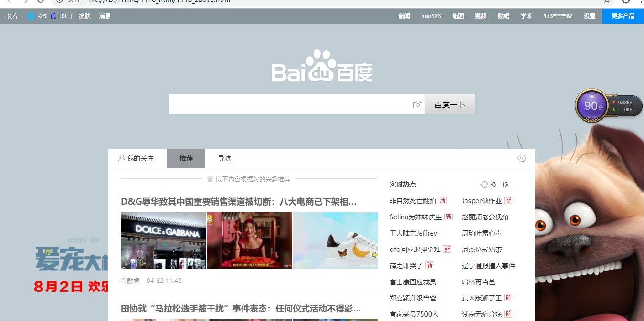
Task: Open hot topic 宜家裁员7500人
Action: click(414, 314)
